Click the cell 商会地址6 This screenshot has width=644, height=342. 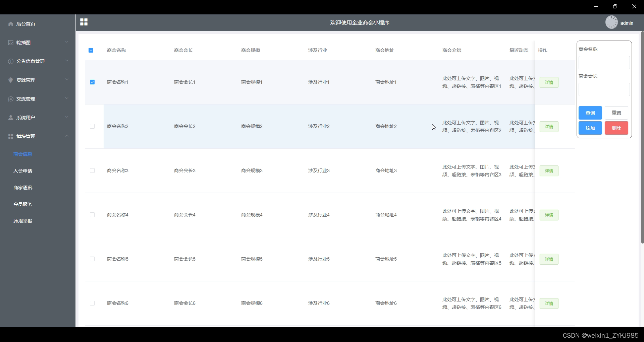(x=386, y=303)
